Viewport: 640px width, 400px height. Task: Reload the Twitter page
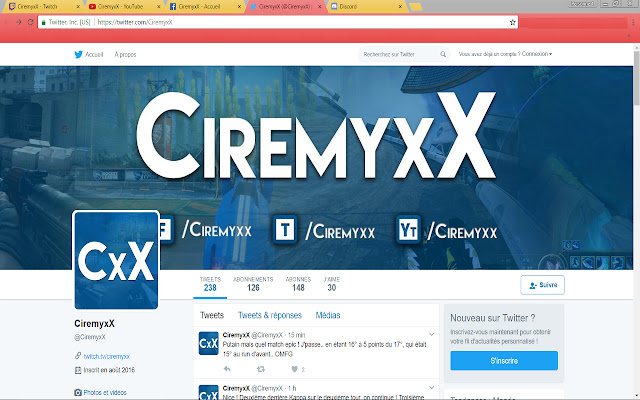30,22
